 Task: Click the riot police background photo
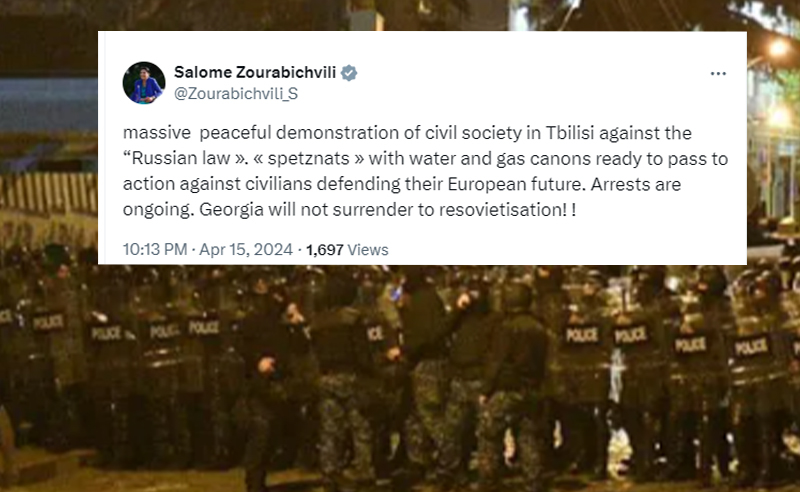pyautogui.click(x=400, y=378)
